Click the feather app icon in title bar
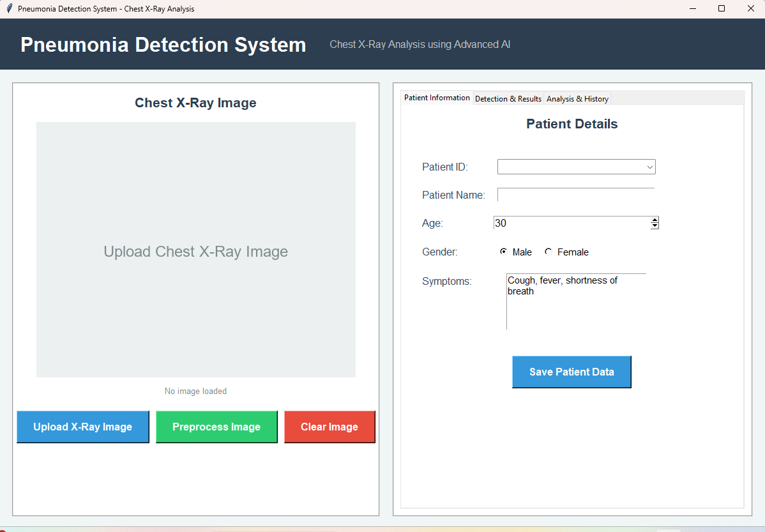 [9, 9]
